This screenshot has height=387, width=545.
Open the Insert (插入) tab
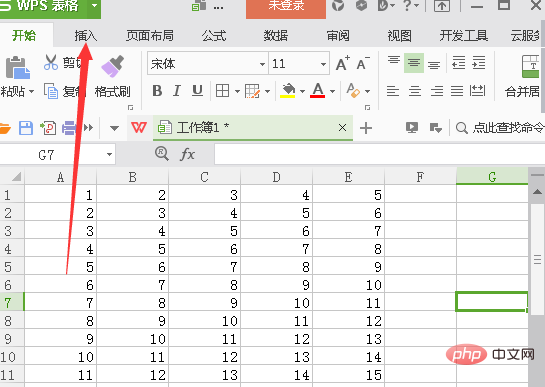click(x=86, y=35)
